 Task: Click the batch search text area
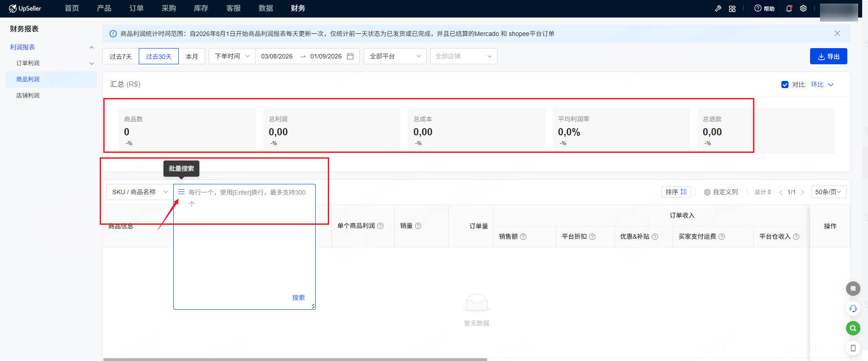pyautogui.click(x=244, y=247)
